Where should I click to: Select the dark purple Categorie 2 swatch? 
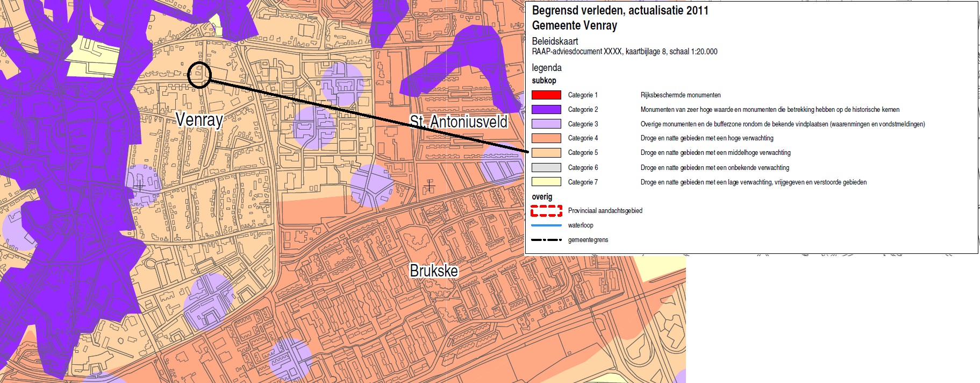coord(546,109)
